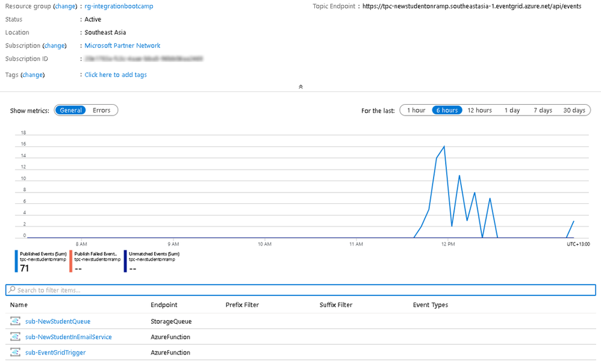Click the orange Publish Failed Events legend swatch

click(x=70, y=261)
